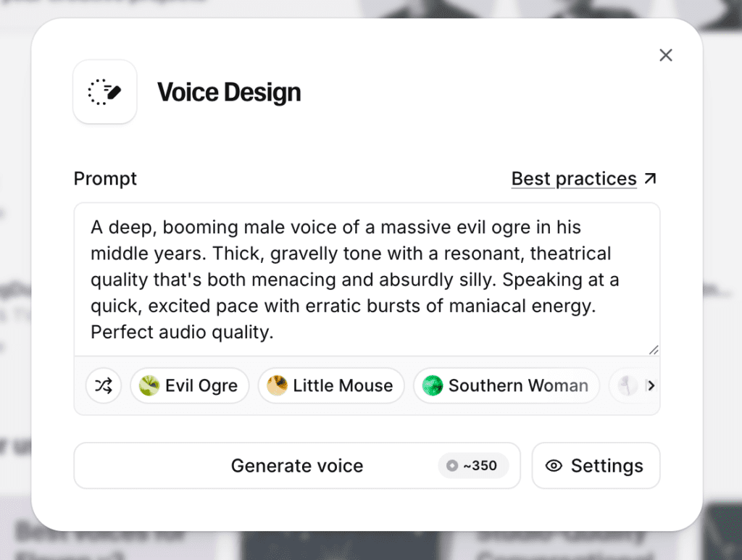Click the Evil Ogre avatar thumbnail
The image size is (742, 560).
(148, 385)
